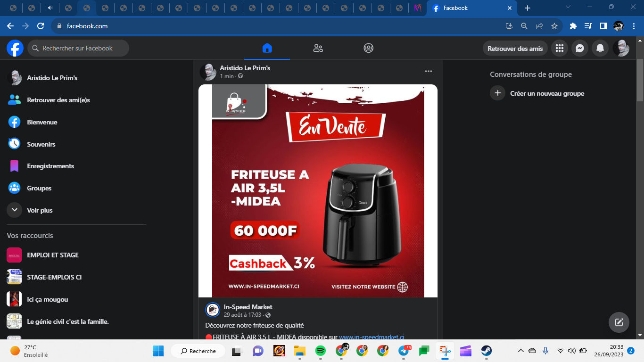Open the EMPLOI ET STAGE shortcut
644x362 pixels.
tap(52, 255)
